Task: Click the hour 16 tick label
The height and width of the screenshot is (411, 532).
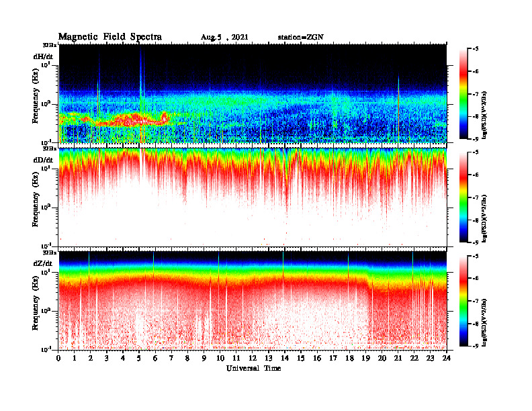Action: (x=317, y=359)
